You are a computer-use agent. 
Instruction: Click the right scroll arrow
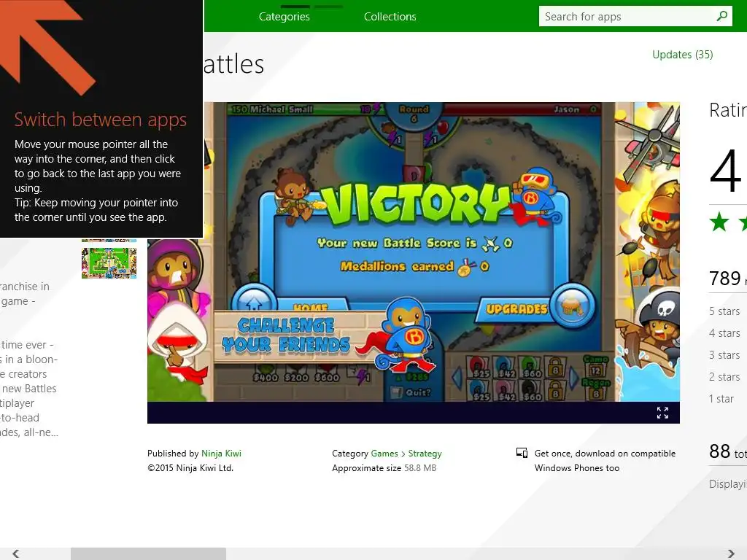click(731, 553)
